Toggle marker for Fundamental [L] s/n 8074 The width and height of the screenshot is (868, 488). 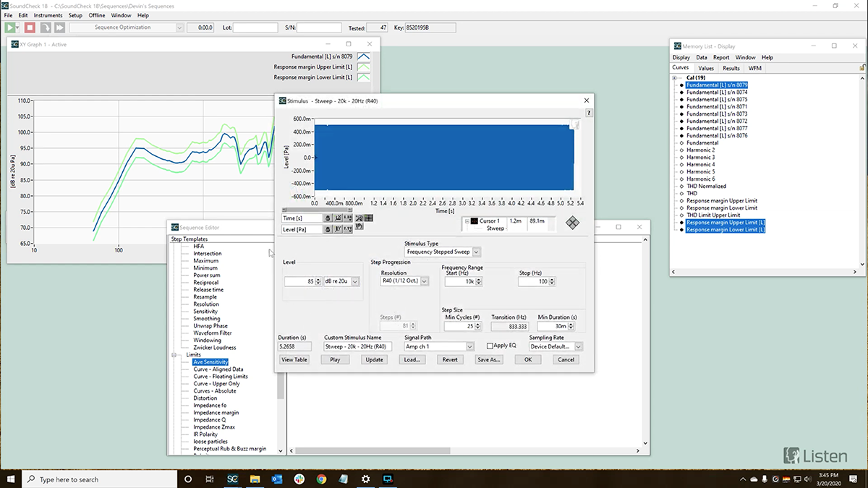pos(681,93)
